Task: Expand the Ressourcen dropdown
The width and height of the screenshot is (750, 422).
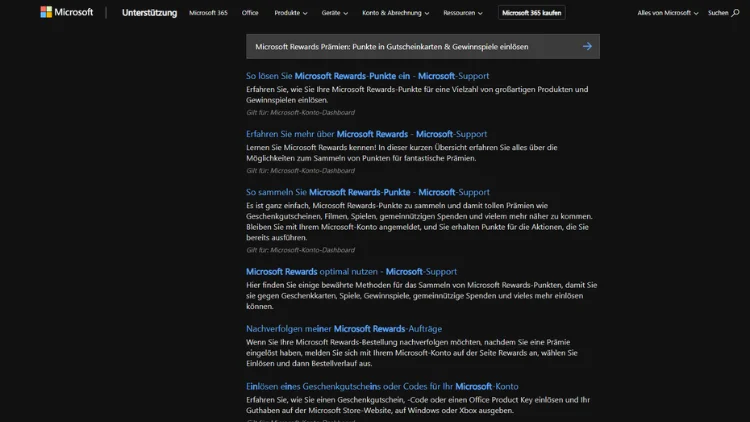Action: 463,13
